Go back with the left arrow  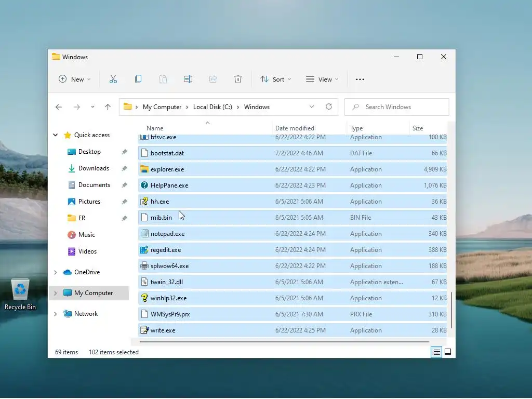[x=59, y=107]
